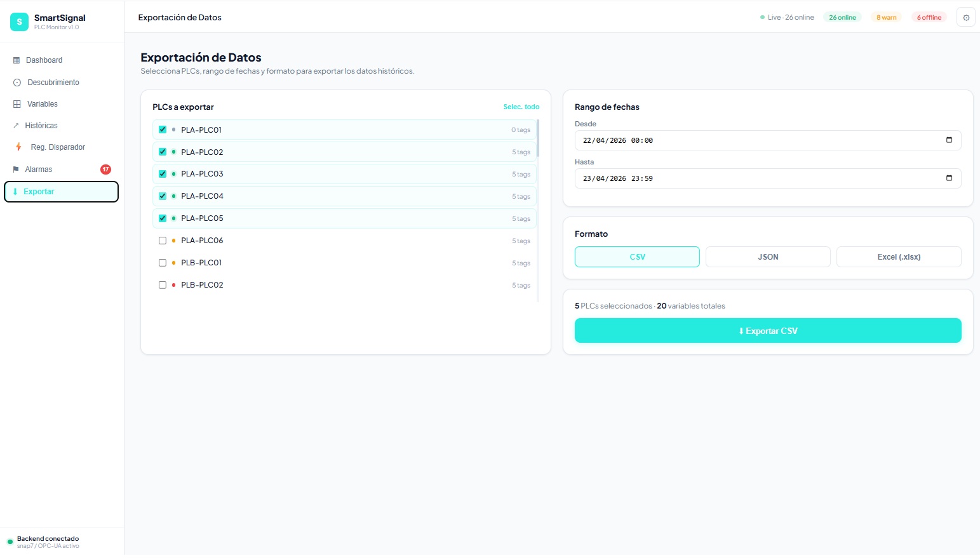Click the Reg. Disparador lightning icon
980x558 pixels.
[18, 147]
